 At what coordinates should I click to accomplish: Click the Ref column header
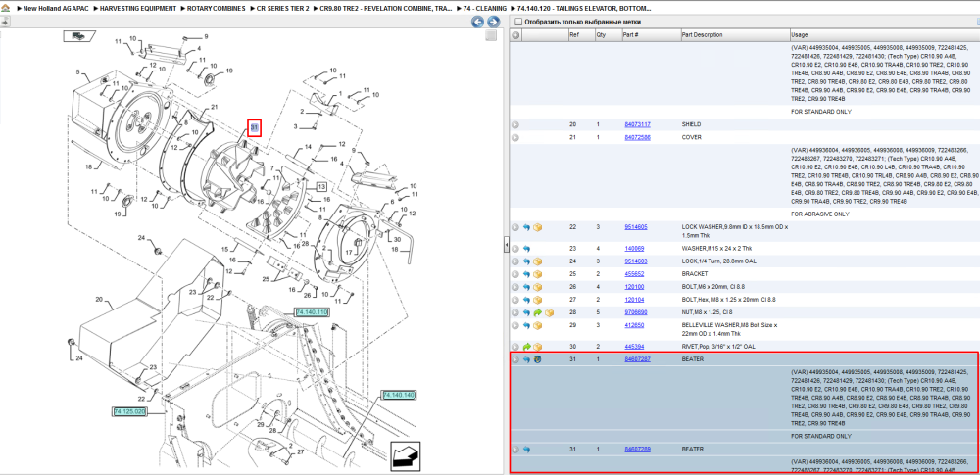click(x=580, y=35)
